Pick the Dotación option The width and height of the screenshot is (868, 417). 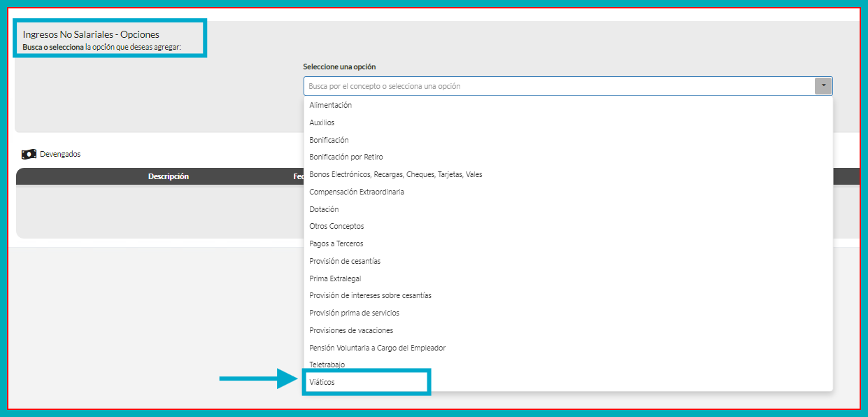(568, 209)
